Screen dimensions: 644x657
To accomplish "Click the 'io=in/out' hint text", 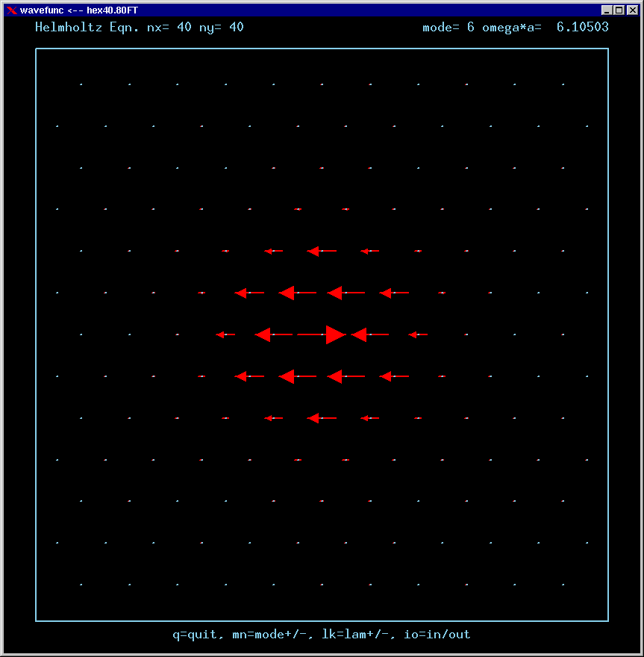I will point(437,635).
